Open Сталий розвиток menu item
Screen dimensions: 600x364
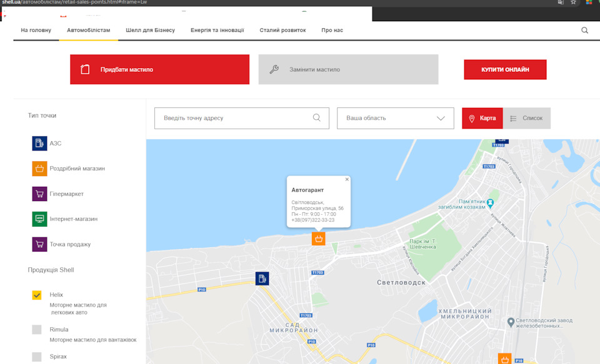(282, 30)
